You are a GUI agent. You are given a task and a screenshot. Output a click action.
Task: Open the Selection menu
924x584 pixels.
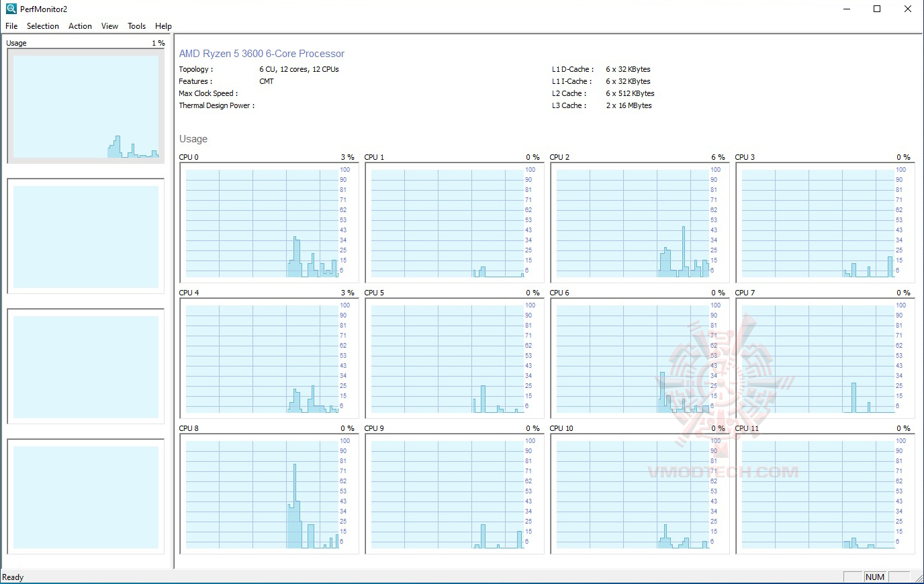coord(43,26)
